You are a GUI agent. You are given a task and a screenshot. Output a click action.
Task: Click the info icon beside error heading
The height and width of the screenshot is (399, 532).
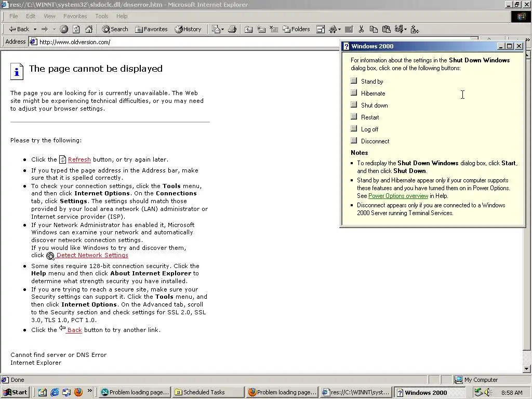17,71
